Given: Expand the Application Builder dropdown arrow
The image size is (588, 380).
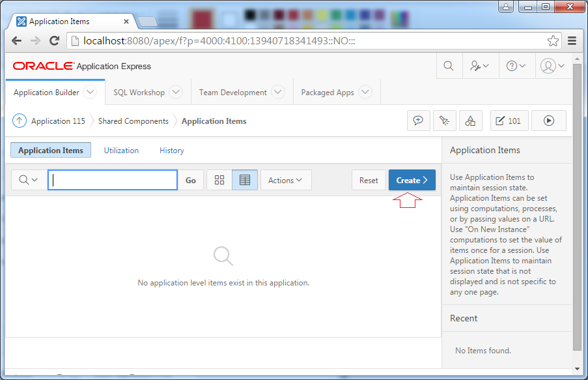Looking at the screenshot, I should 90,92.
